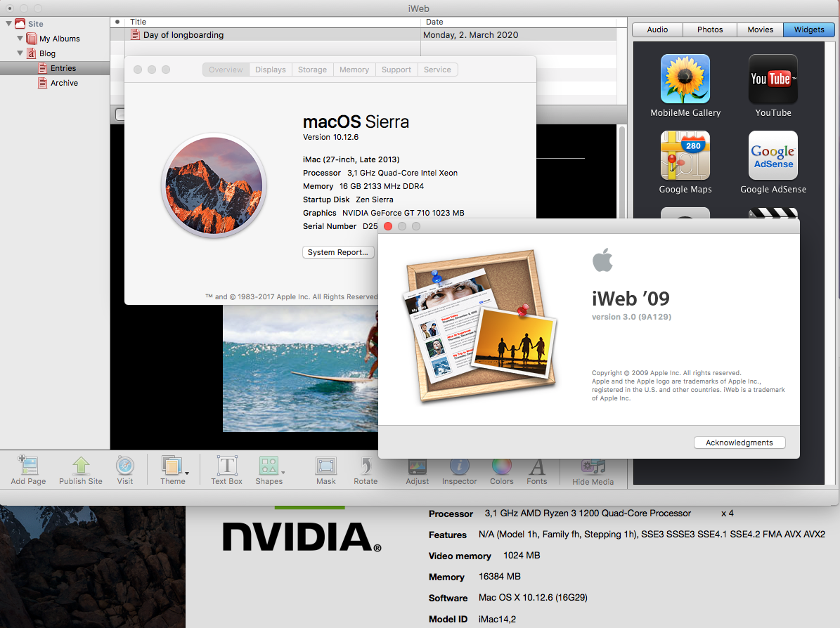Open the Shapes toolbar icon
840x628 pixels.
(x=269, y=465)
